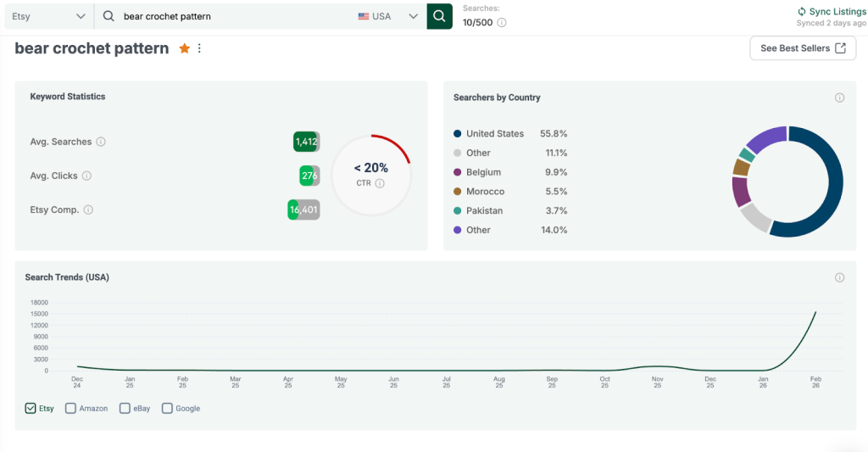Screen dimensions: 868x452
Task: Enable the Amazon trend checkbox
Action: (x=70, y=408)
